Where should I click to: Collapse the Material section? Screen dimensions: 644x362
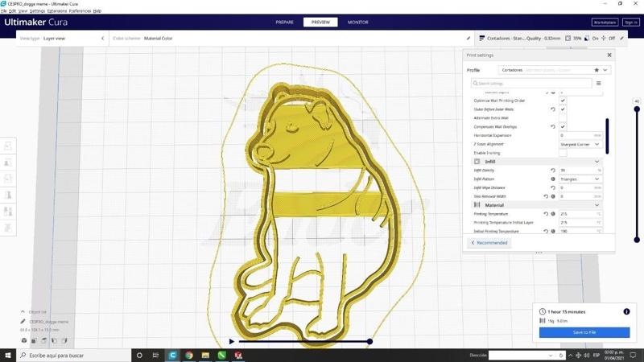597,205
